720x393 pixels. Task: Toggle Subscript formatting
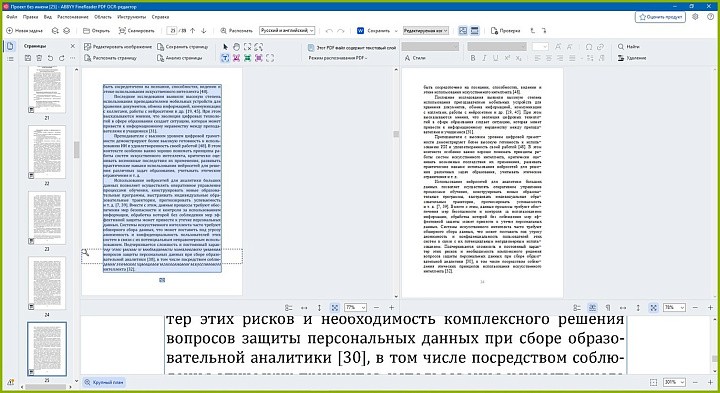pyautogui.click(x=518, y=58)
